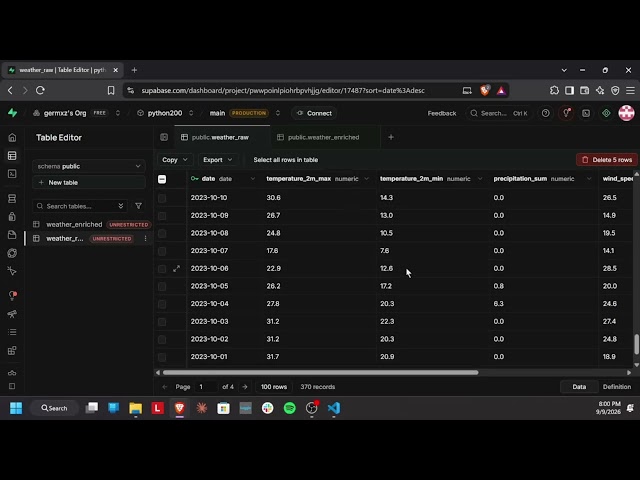This screenshot has width=640, height=480.
Task: Open Advisors lightbulb sidebar icon
Action: pos(12,295)
